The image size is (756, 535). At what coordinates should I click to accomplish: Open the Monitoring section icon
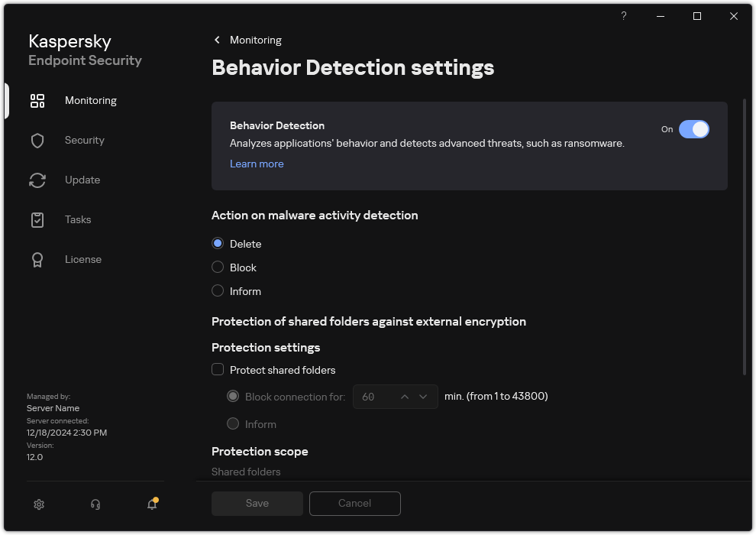point(37,100)
